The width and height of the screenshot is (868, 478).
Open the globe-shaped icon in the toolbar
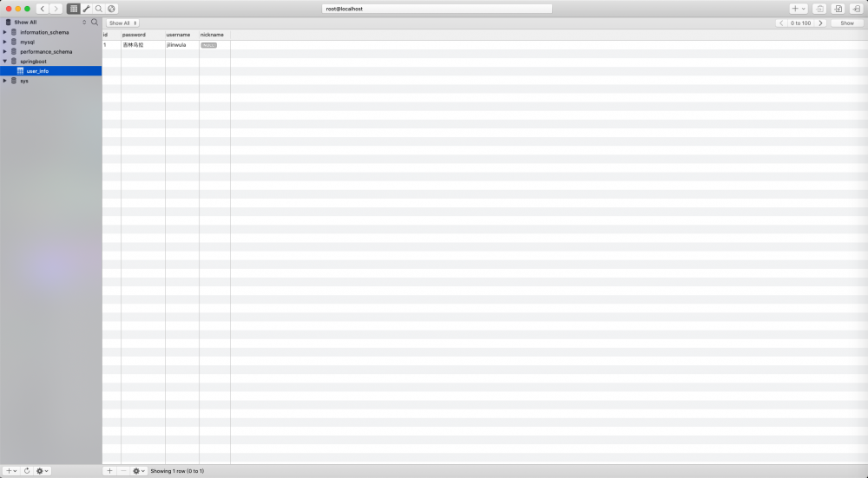pyautogui.click(x=111, y=9)
